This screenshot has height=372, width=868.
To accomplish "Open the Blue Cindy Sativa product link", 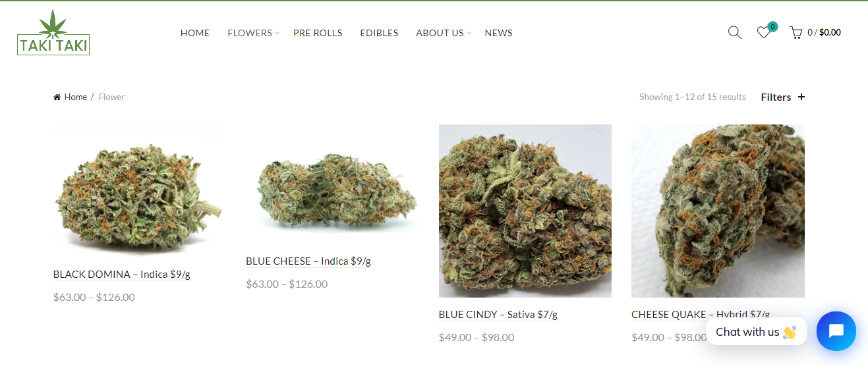I will 498,315.
